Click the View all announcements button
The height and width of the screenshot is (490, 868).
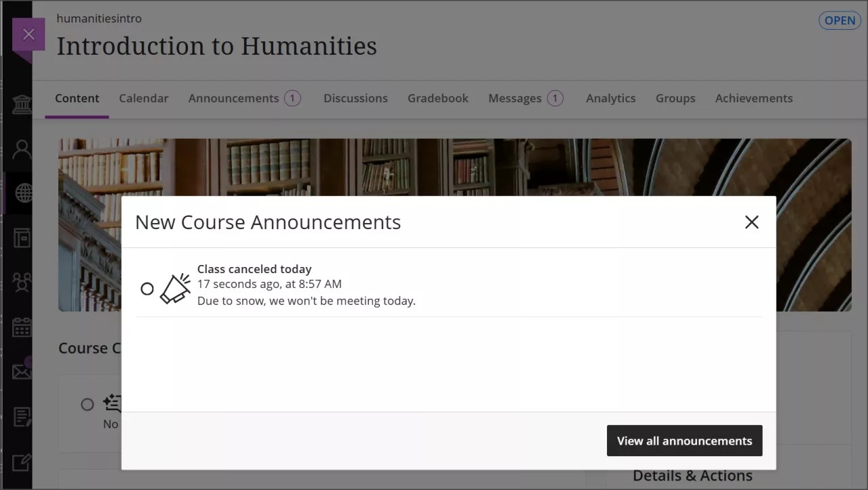tap(684, 441)
